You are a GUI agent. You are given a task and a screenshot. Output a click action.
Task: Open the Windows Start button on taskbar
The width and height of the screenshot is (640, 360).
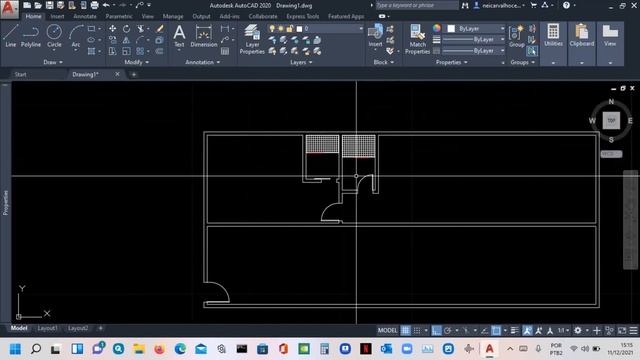[x=16, y=349]
